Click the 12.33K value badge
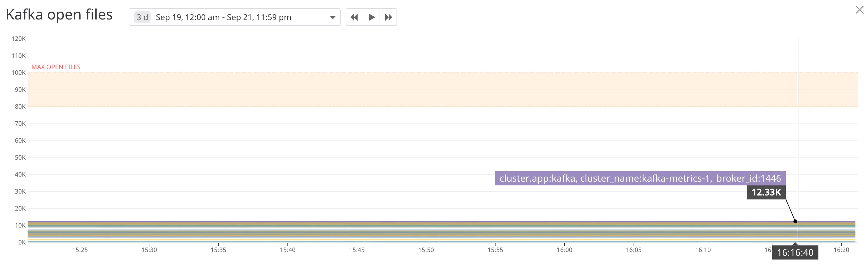The image size is (868, 264). point(766,192)
